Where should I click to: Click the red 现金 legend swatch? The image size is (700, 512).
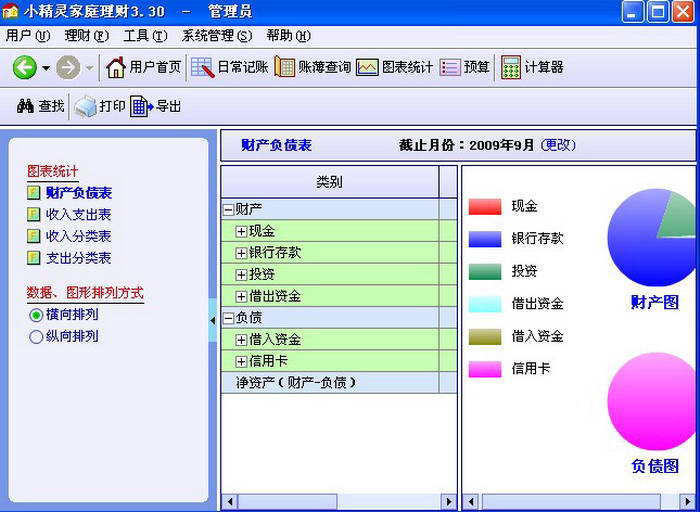(x=485, y=207)
